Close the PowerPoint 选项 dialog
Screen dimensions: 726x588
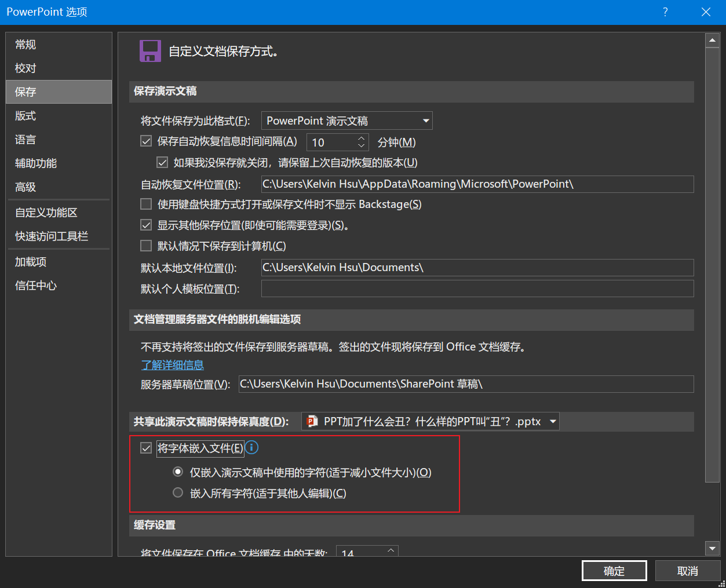click(706, 12)
